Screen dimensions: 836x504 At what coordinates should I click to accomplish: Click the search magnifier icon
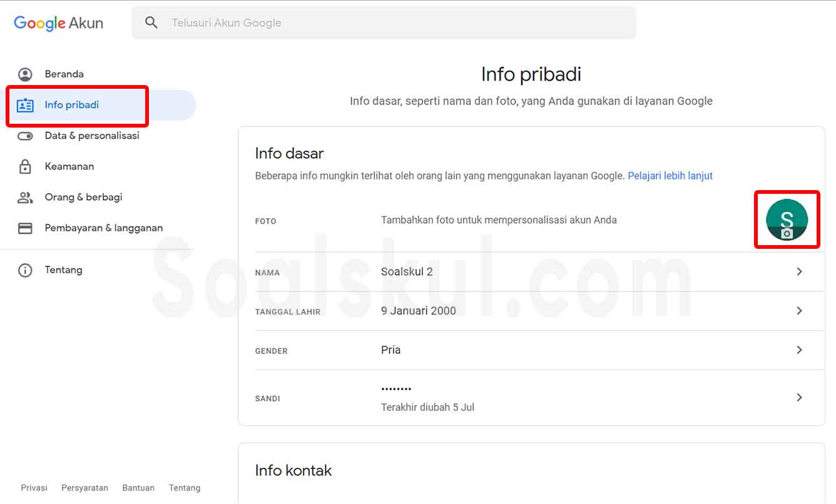(x=151, y=23)
